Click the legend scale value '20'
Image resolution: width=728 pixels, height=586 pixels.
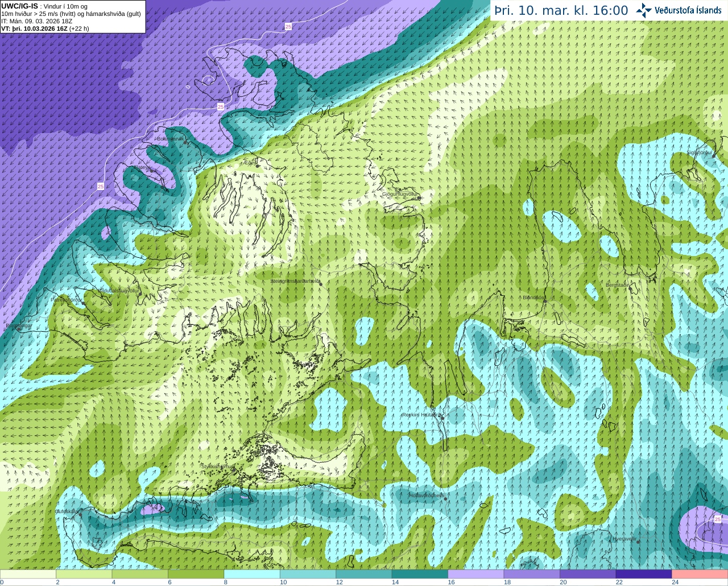click(x=564, y=582)
